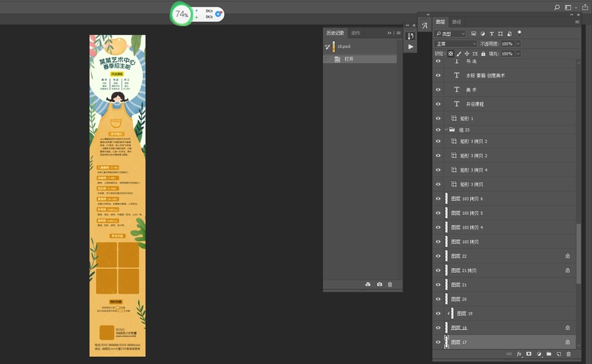The width and height of the screenshot is (592, 364).
Task: Switch to the 图层 tab
Action: 440,22
